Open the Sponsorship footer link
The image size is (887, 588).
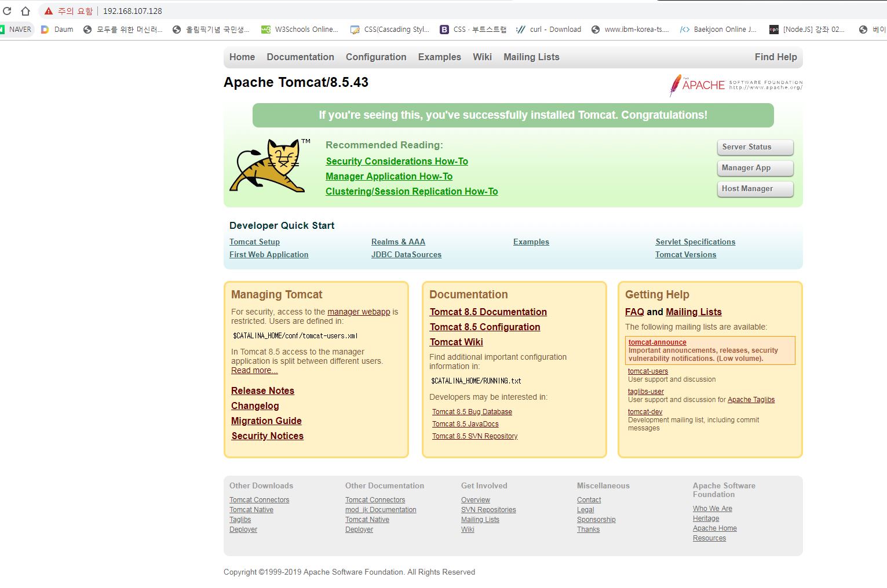tap(596, 520)
